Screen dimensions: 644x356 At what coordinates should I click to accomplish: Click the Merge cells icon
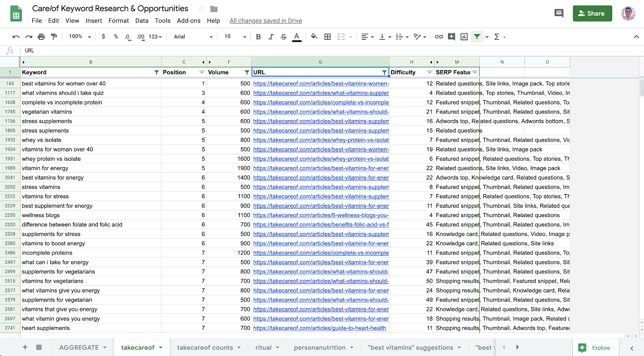pyautogui.click(x=341, y=37)
